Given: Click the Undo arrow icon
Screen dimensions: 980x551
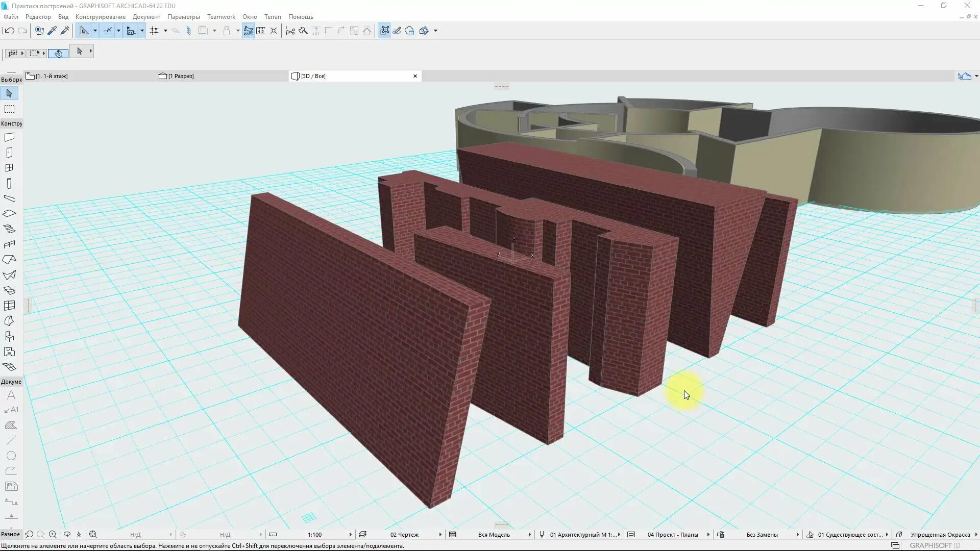Looking at the screenshot, I should (9, 31).
